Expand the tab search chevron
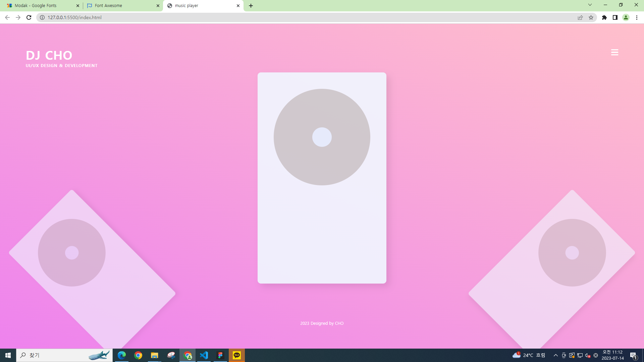Screen dimensions: 644x362 pyautogui.click(x=590, y=5)
